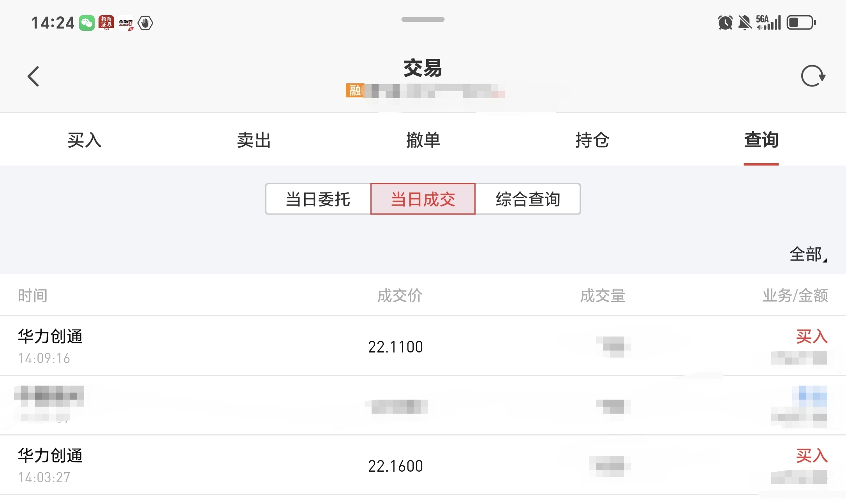This screenshot has height=504, width=846.
Task: Tap the orange 融 account badge
Action: coord(355,91)
